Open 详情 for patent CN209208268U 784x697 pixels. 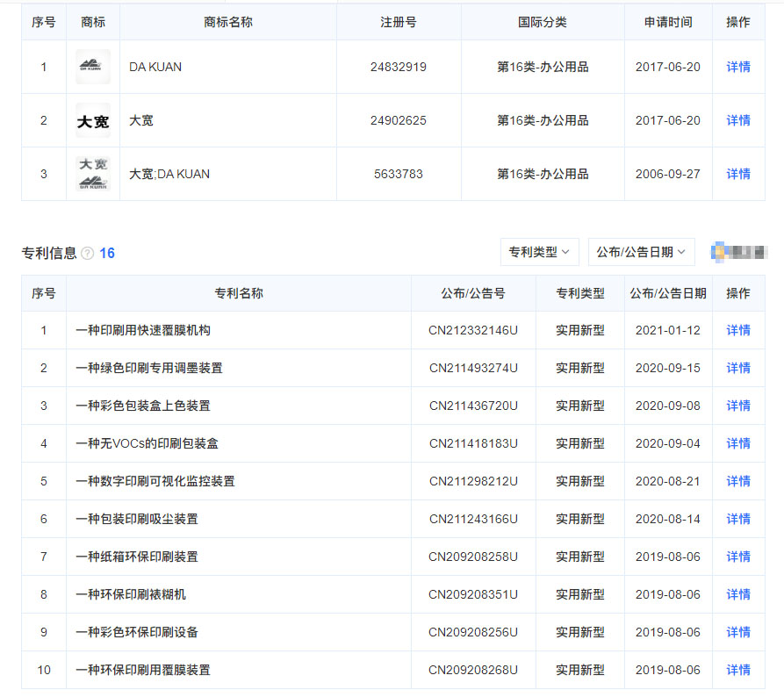tap(737, 670)
